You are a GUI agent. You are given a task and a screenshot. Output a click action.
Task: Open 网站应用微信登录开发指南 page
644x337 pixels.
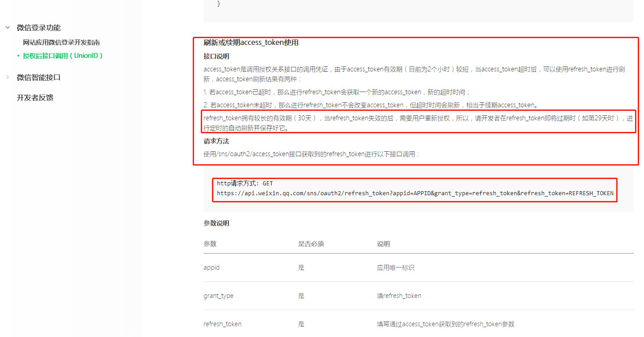[61, 42]
